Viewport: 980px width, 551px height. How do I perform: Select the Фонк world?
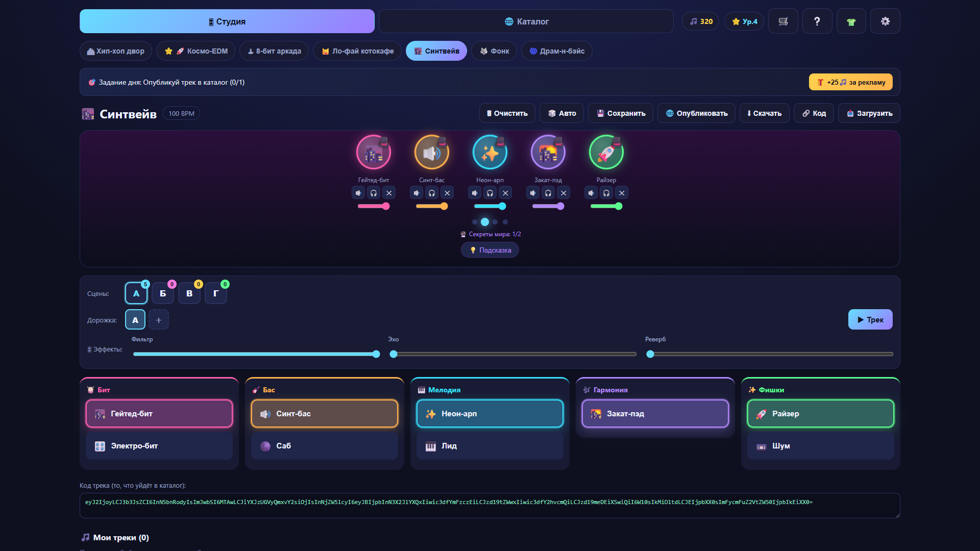[494, 51]
